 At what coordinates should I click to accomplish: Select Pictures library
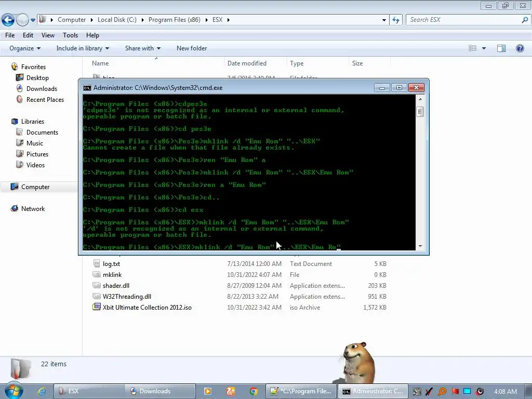[37, 154]
